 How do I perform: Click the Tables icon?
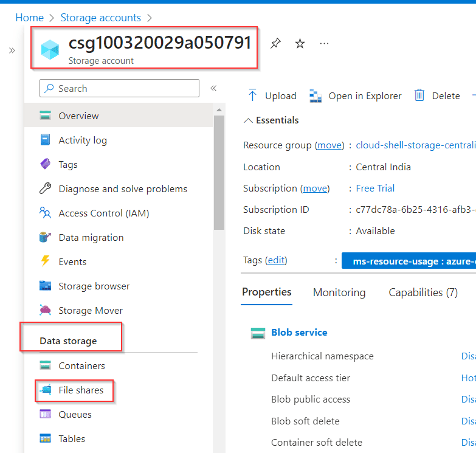click(x=45, y=438)
